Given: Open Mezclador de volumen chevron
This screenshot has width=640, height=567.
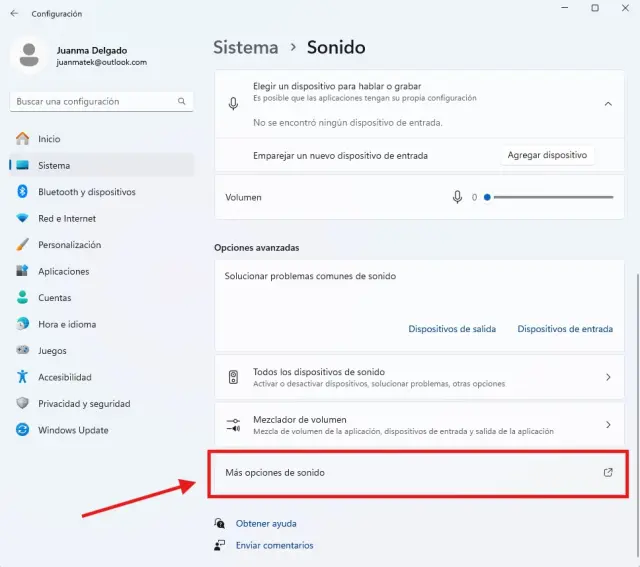Looking at the screenshot, I should point(607,424).
